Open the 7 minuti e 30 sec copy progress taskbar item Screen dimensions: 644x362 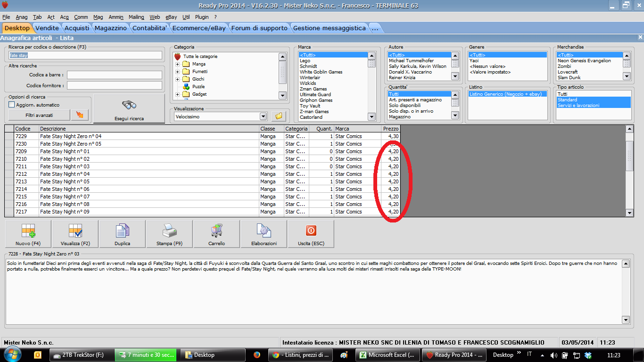[x=146, y=355]
